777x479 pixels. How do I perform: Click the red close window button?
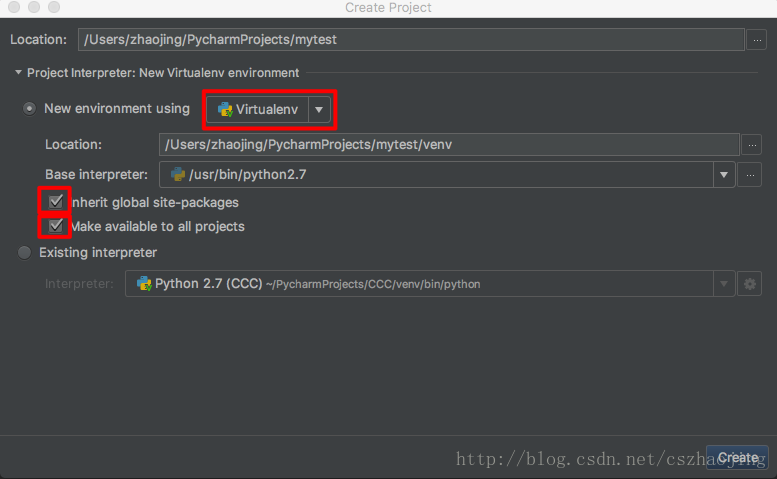[x=14, y=7]
